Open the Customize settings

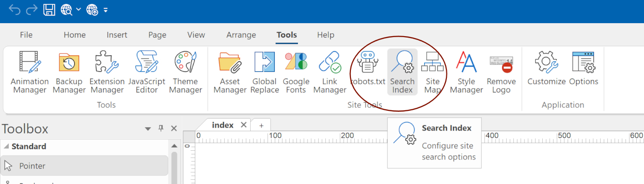pyautogui.click(x=546, y=68)
